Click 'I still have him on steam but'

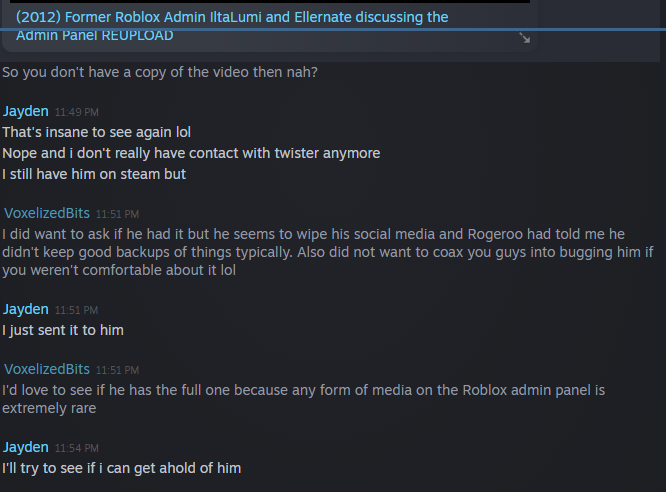click(x=95, y=174)
